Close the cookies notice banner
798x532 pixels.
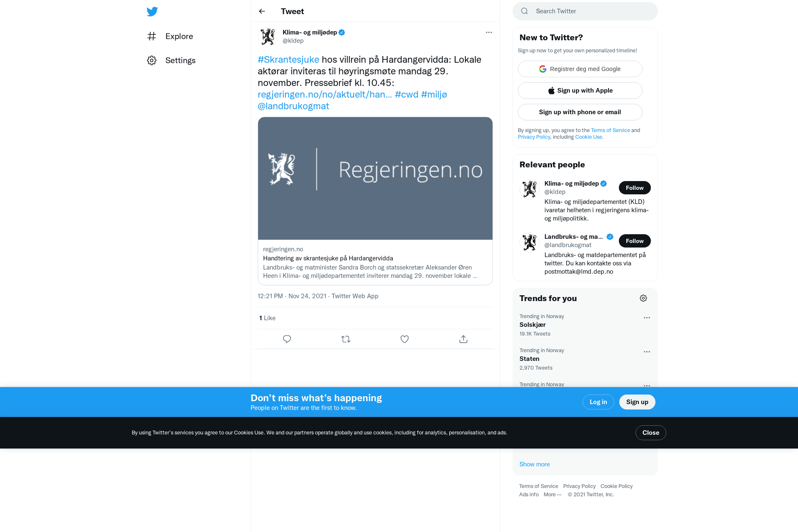(x=651, y=433)
